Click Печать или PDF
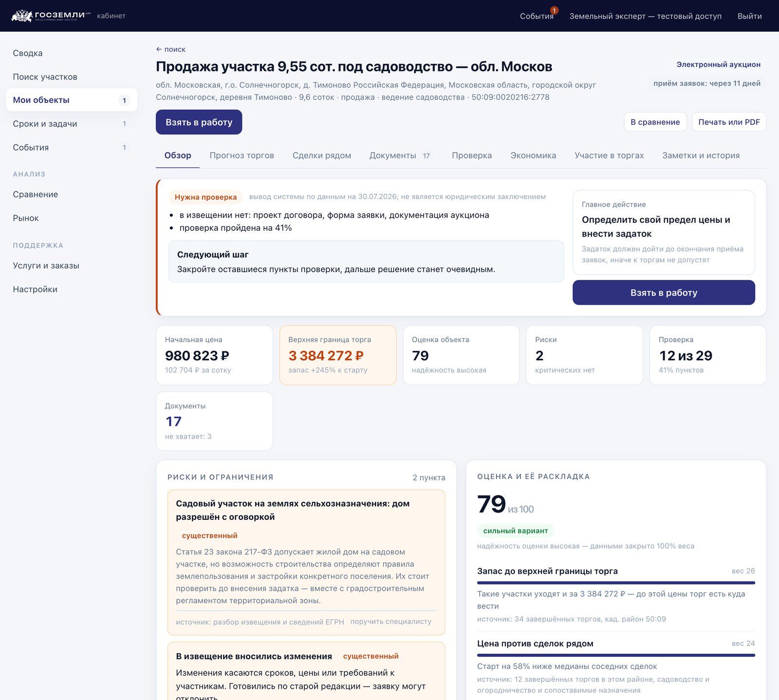The height and width of the screenshot is (700, 779). [729, 122]
